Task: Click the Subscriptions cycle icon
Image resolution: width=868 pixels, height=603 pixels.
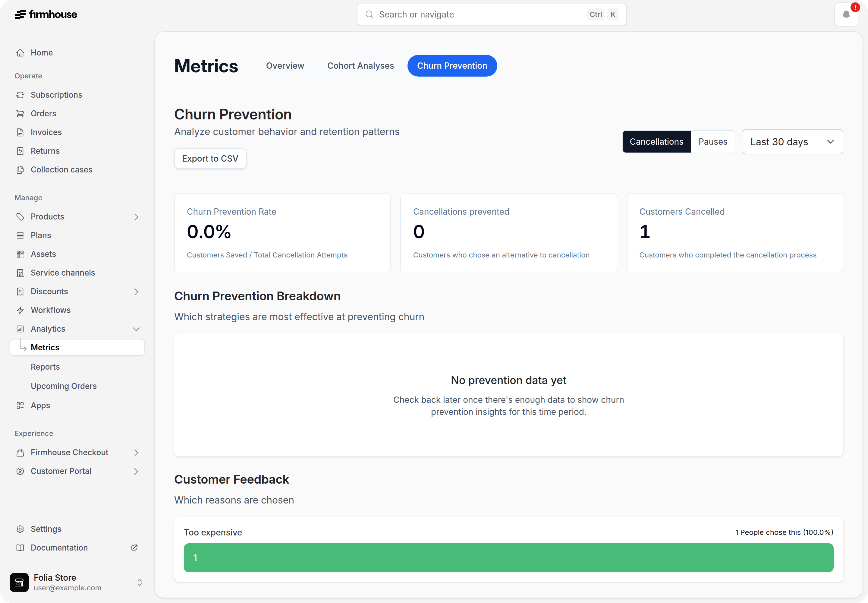Action: pyautogui.click(x=20, y=95)
